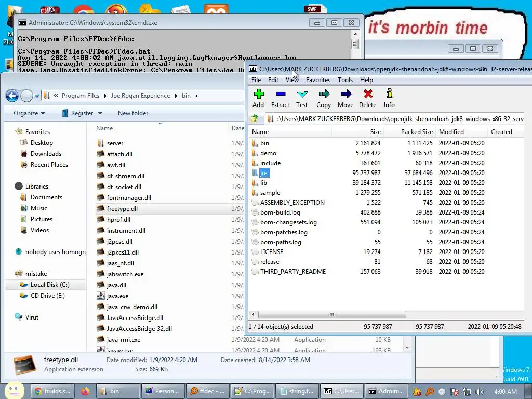Select the server folder in Explorer
The image size is (532, 399).
(x=115, y=143)
